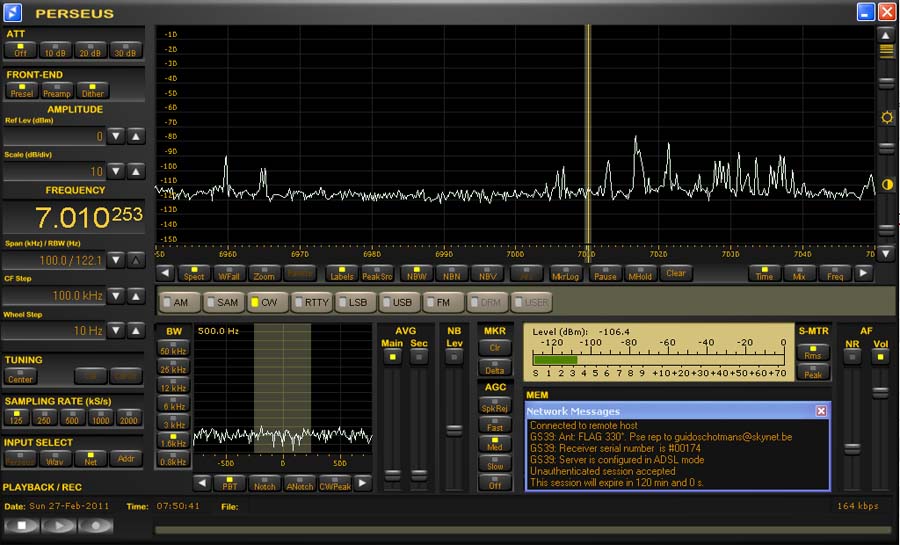Select 50 kHz bandwidth
Image resolution: width=900 pixels, height=545 pixels.
[x=173, y=348]
